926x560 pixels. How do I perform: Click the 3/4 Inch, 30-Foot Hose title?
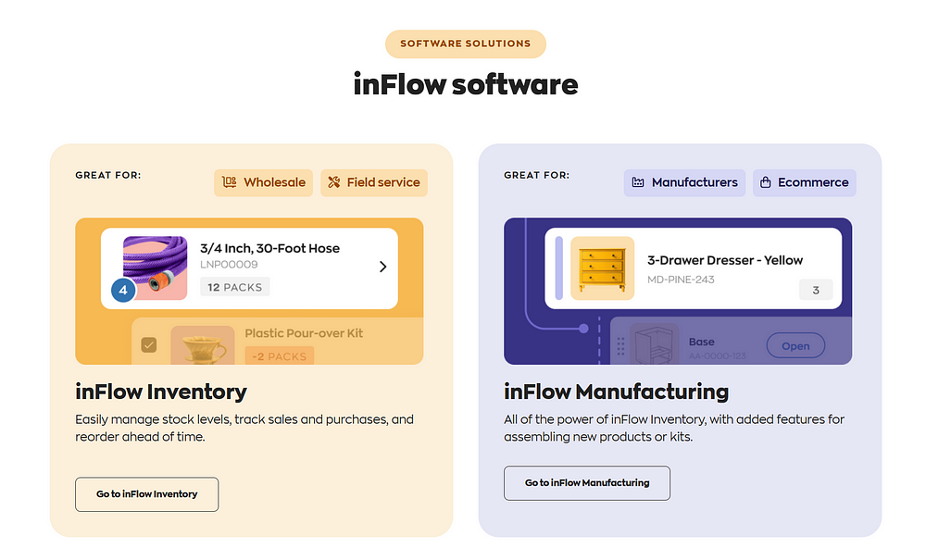pyautogui.click(x=269, y=248)
